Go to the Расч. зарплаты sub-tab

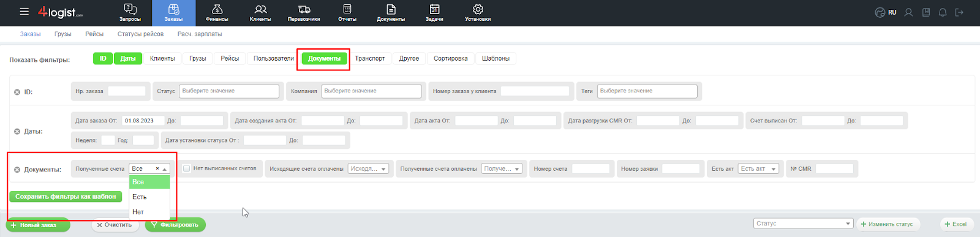coord(200,34)
